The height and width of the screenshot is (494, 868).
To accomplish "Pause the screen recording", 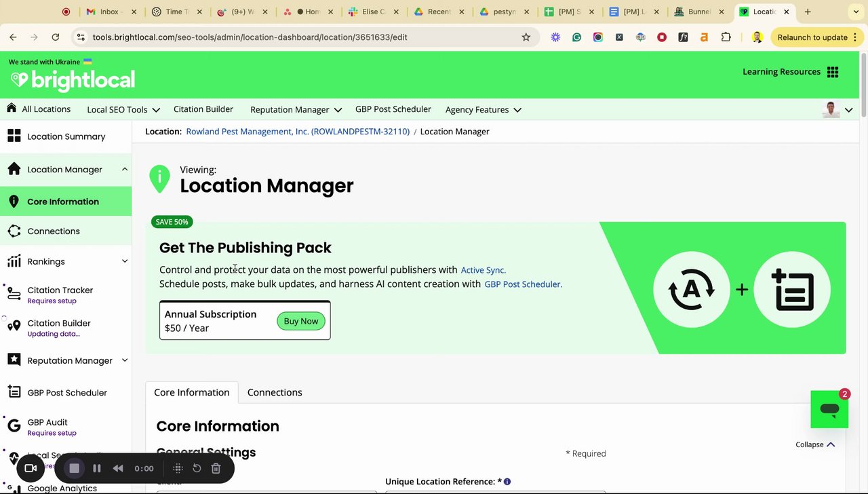I will pos(97,468).
